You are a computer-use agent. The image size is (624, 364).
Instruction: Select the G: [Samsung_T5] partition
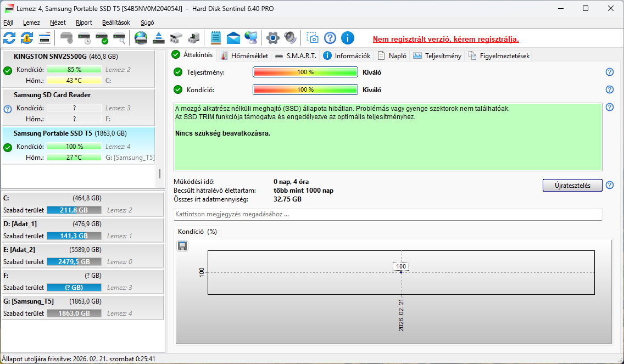point(83,307)
